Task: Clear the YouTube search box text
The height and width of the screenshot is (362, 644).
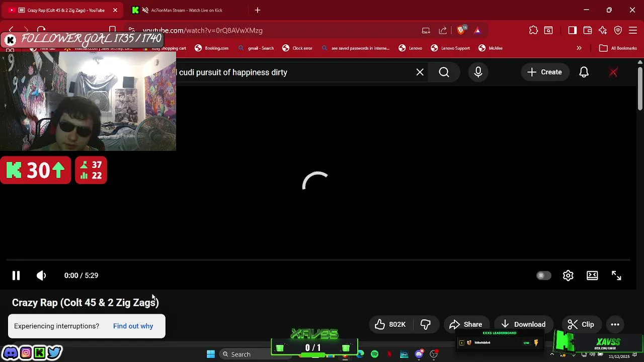Action: pos(420,72)
